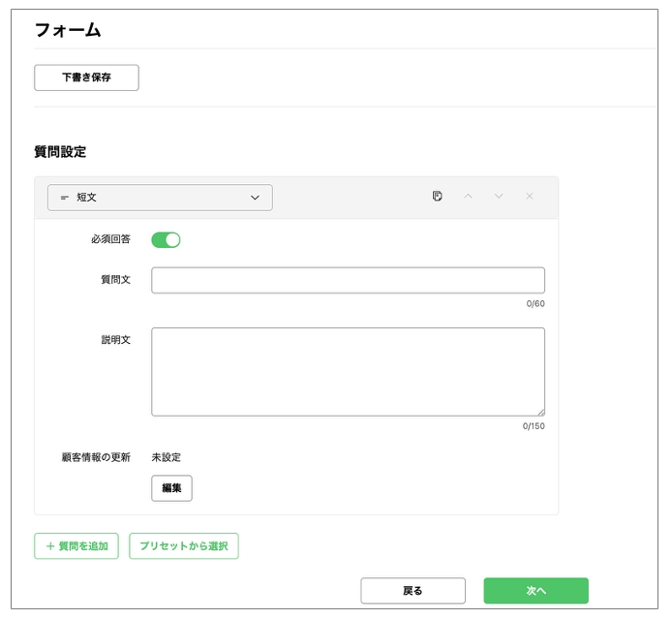Click the 説明文 textarea resize handle
Screen dimensions: 672x619
[x=541, y=413]
